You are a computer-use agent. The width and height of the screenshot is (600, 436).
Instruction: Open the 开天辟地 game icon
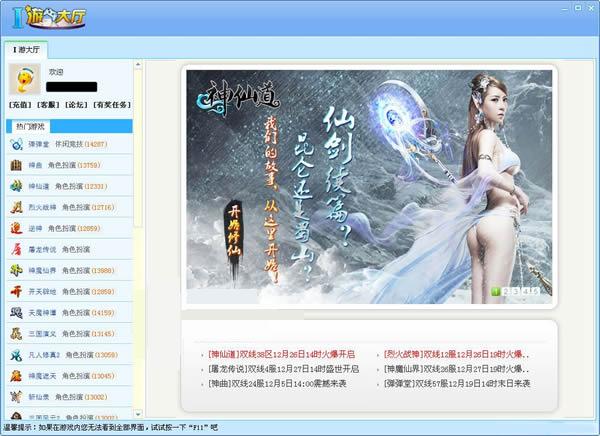coord(16,291)
